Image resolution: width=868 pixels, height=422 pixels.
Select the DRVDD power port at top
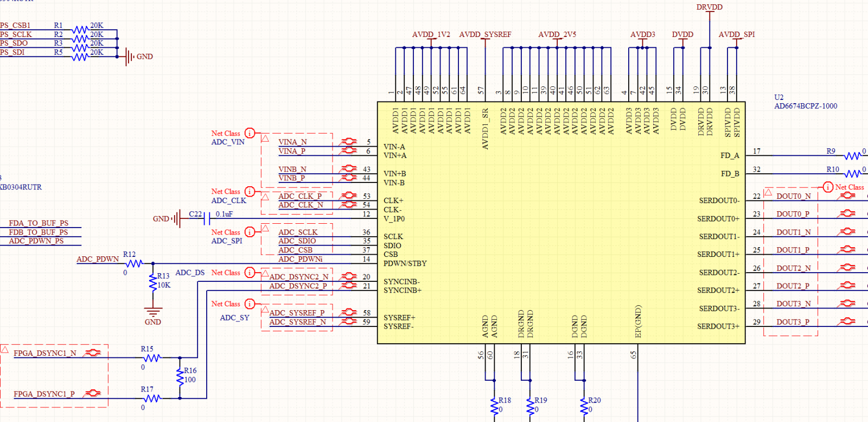click(709, 8)
